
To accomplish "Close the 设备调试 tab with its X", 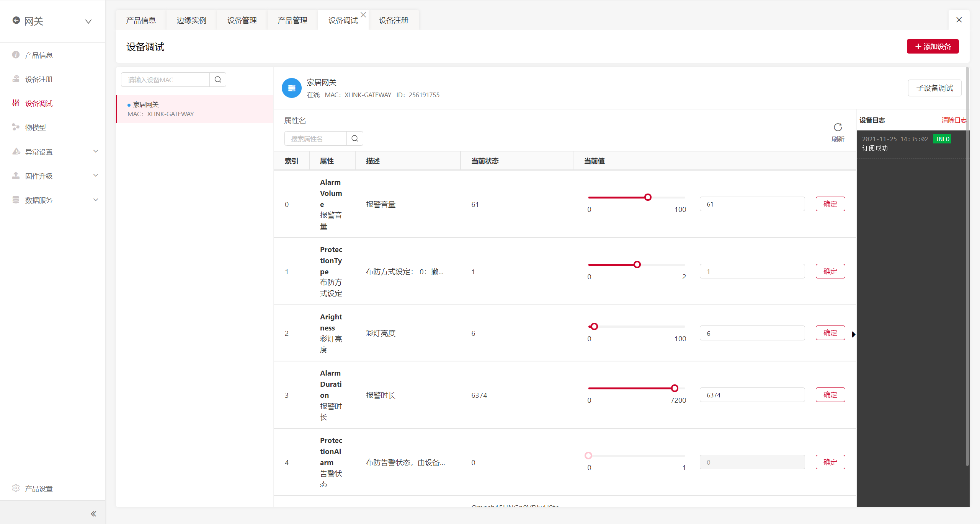I will point(363,15).
